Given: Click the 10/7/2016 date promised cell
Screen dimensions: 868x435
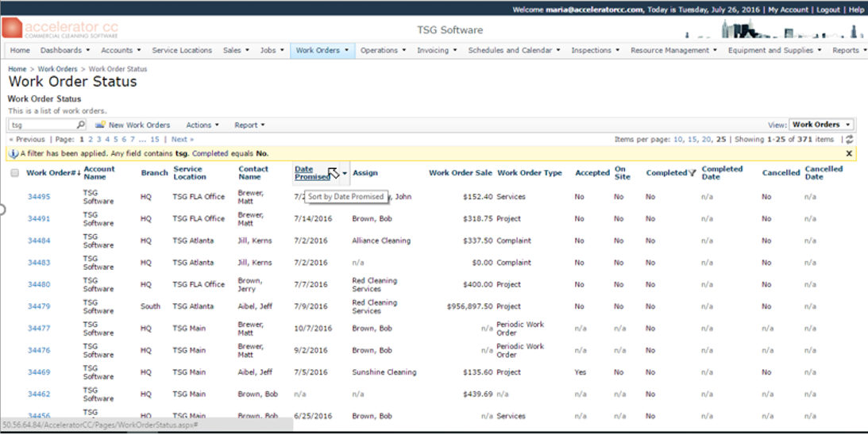Looking at the screenshot, I should 314,329.
